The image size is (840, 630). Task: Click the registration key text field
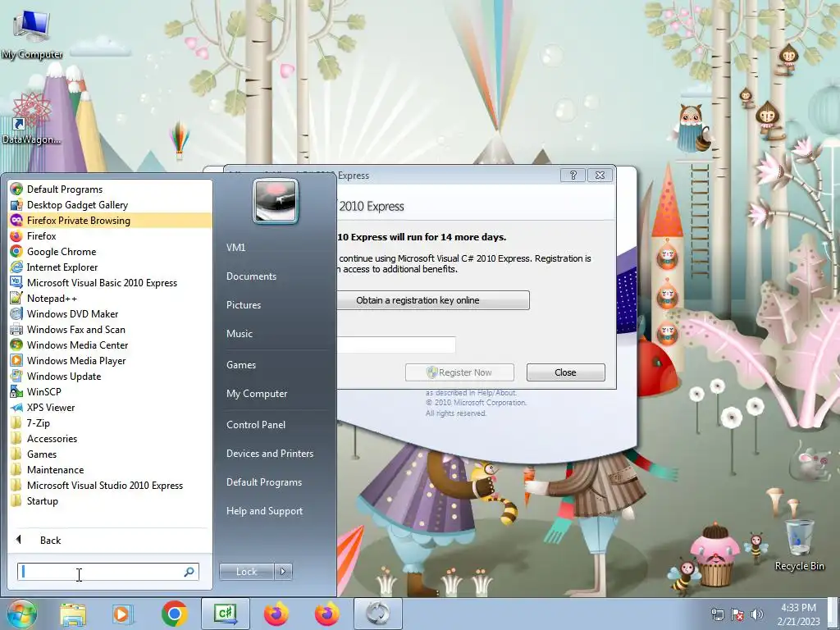(396, 345)
